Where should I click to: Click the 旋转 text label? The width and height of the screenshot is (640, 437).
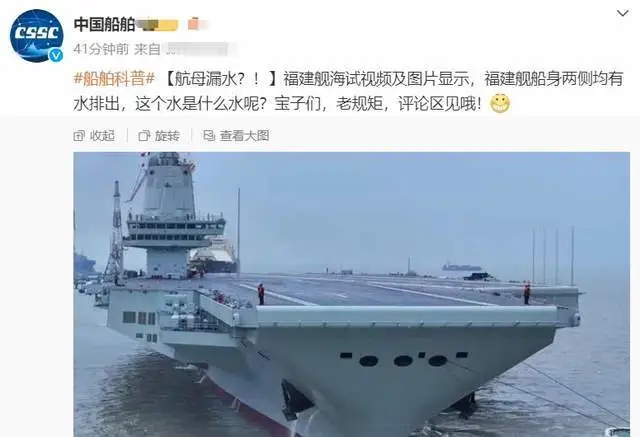pos(167,136)
